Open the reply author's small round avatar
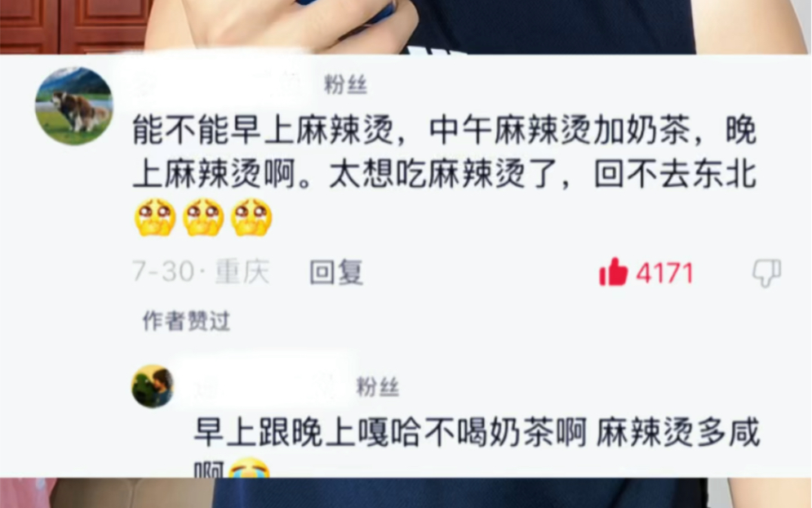Viewport: 812px width, 508px height. pos(153,386)
